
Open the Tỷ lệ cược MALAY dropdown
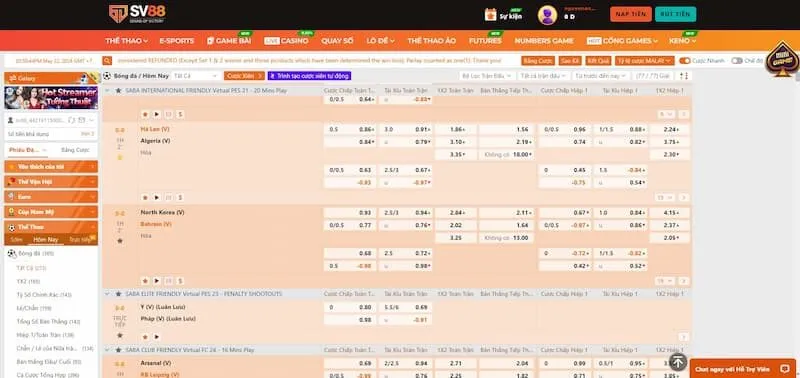pos(644,61)
